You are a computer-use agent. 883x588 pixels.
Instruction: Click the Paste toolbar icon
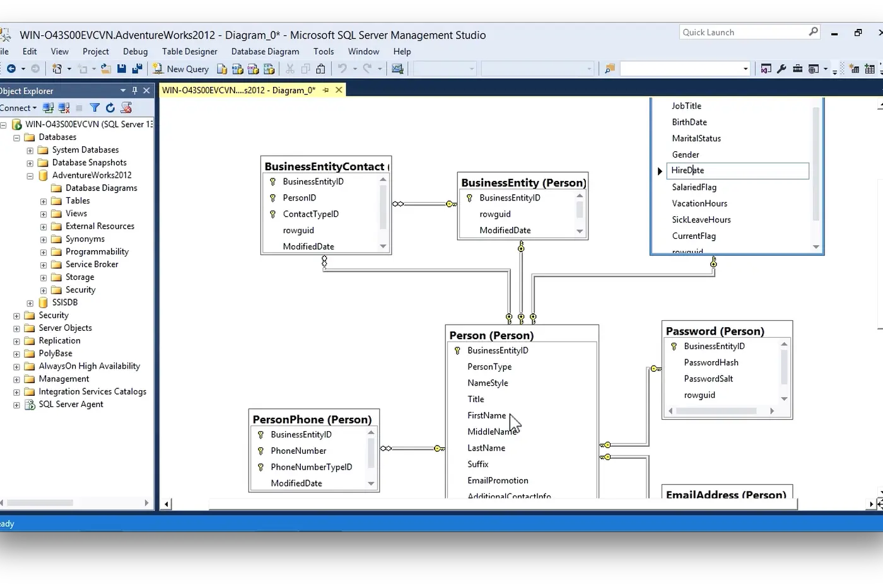tap(321, 69)
